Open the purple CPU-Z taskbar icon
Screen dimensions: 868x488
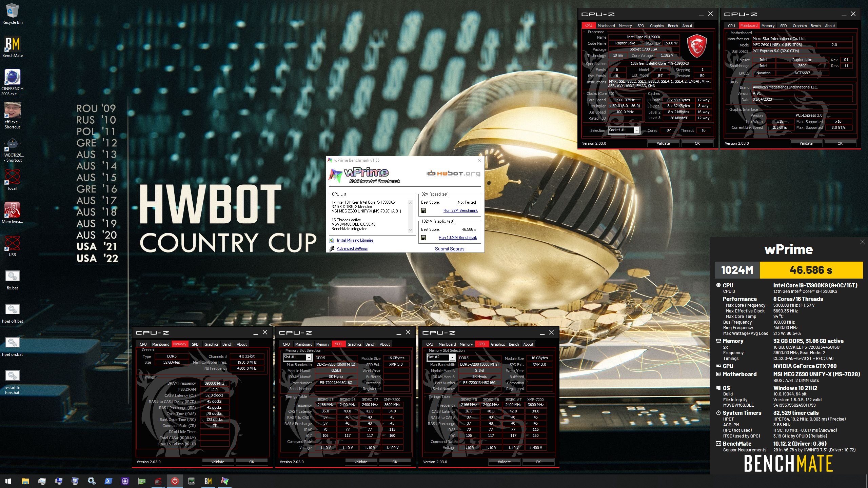tap(125, 481)
